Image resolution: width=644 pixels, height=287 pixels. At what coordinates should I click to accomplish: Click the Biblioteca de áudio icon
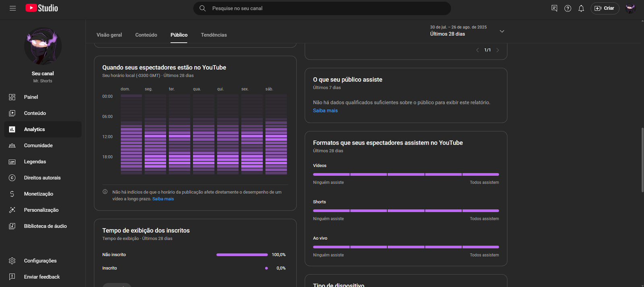point(12,226)
